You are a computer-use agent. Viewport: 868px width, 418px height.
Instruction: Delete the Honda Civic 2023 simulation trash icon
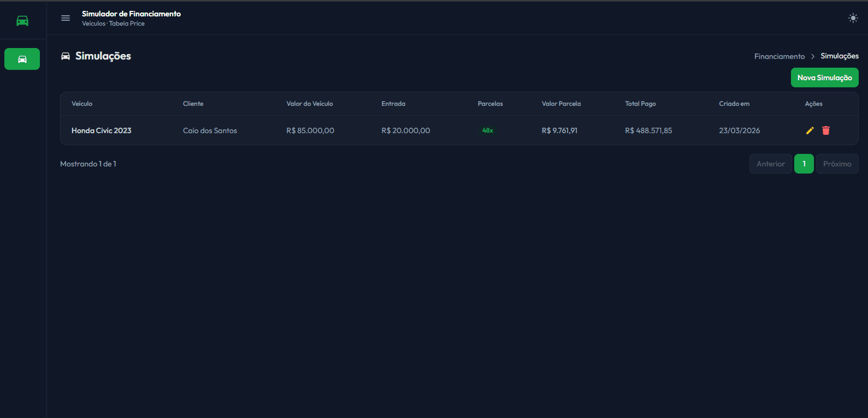pyautogui.click(x=826, y=130)
